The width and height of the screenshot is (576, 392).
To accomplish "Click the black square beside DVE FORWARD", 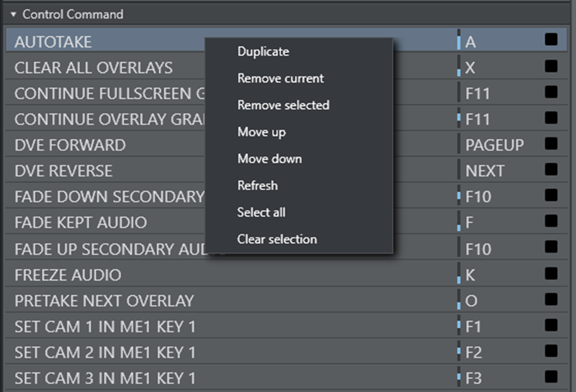I will (x=551, y=144).
